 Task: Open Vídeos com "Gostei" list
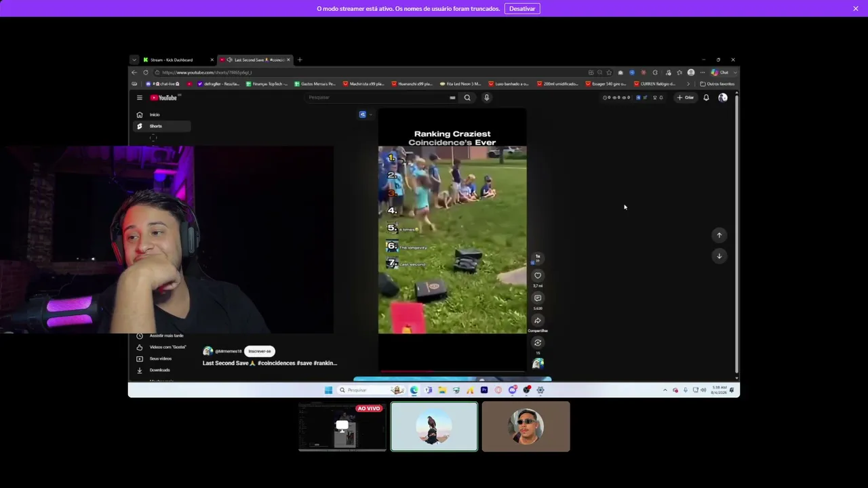click(x=161, y=347)
